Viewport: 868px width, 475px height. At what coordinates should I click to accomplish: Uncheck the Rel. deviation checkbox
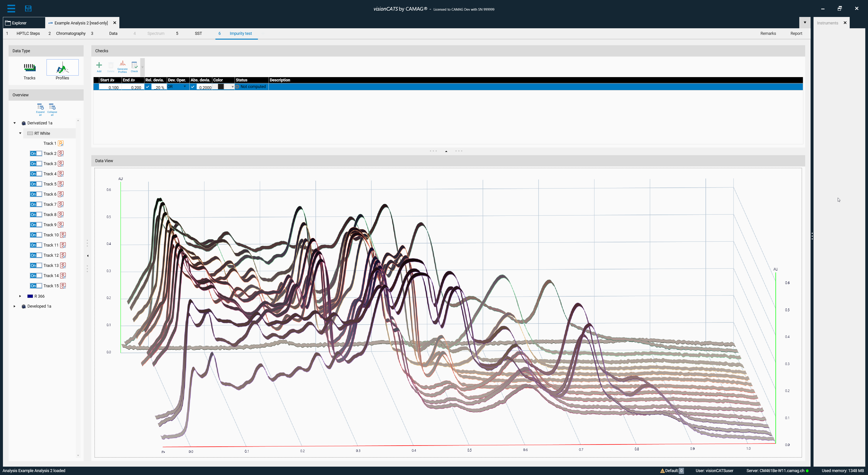click(x=148, y=87)
